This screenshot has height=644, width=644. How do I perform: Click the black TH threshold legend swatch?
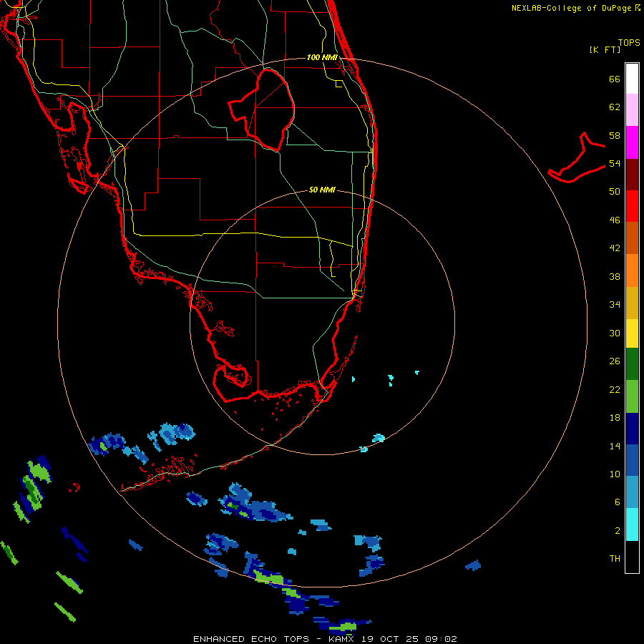[x=632, y=557]
